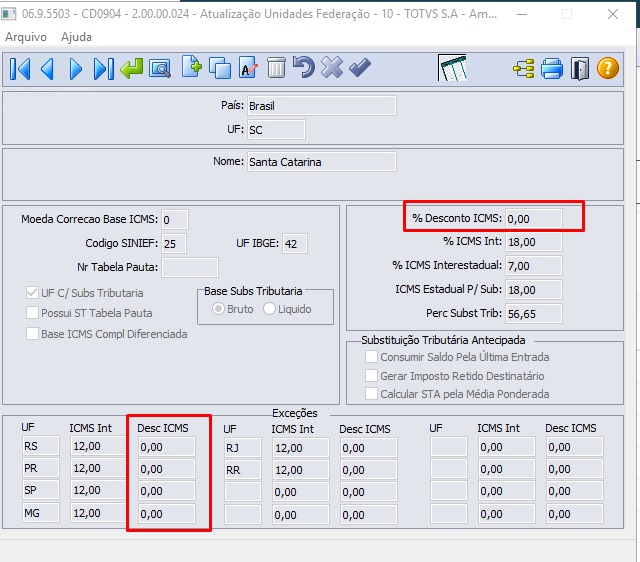This screenshot has height=562, width=640.
Task: Toggle Calcular STA pela Média Ponderada
Action: pyautogui.click(x=371, y=393)
